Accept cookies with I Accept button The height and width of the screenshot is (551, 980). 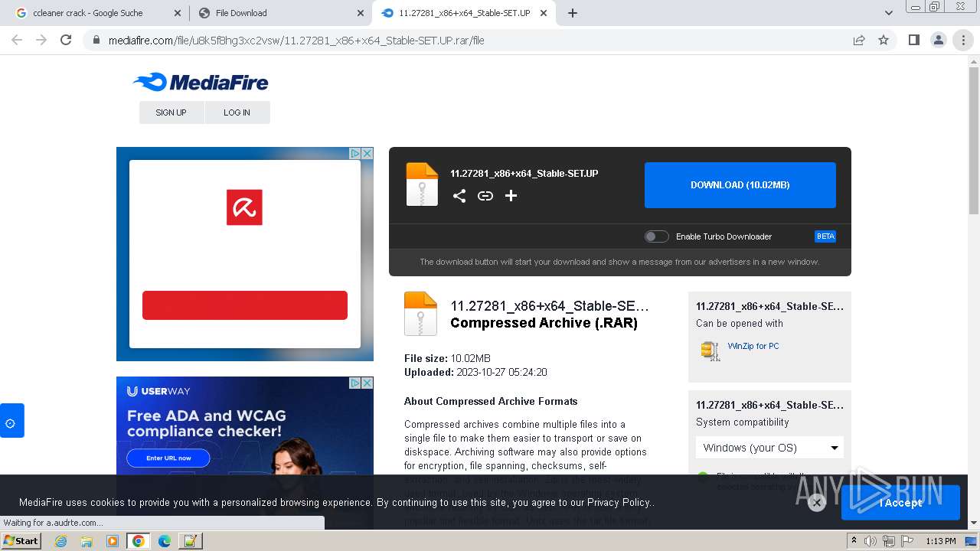click(900, 503)
